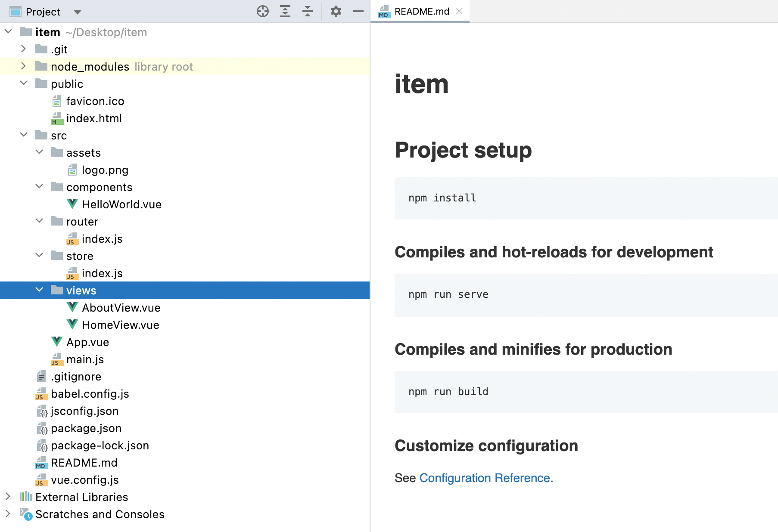The height and width of the screenshot is (532, 778).
Task: Click the App.vue Vue icon
Action: pyautogui.click(x=57, y=342)
